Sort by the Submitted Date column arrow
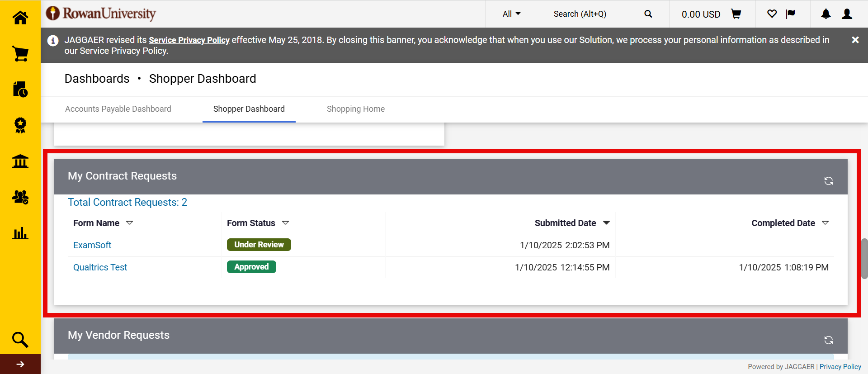The height and width of the screenshot is (374, 868). pos(606,223)
